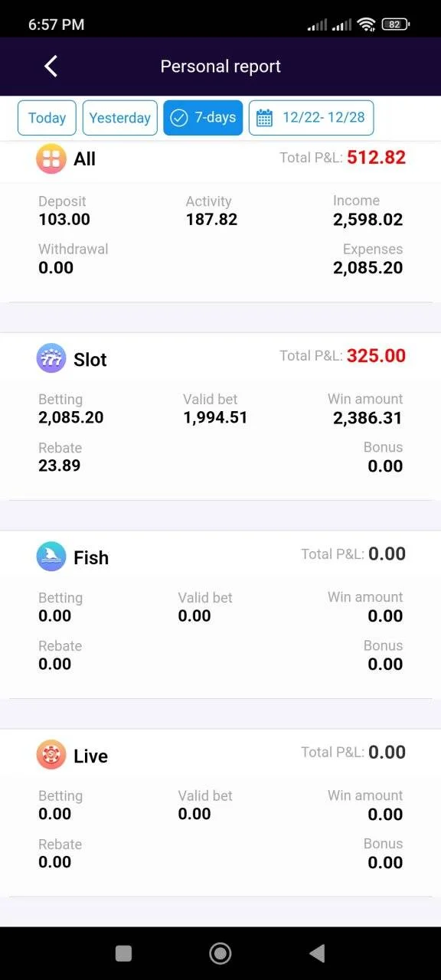
Task: Tap the Android back triangle button
Action: tap(317, 953)
